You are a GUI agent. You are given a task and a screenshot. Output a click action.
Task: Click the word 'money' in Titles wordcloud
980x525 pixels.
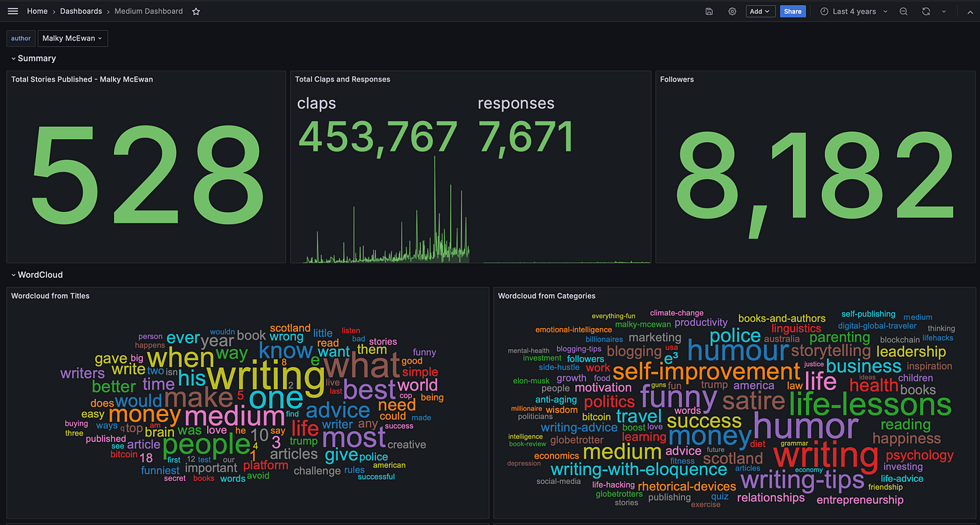click(x=144, y=415)
